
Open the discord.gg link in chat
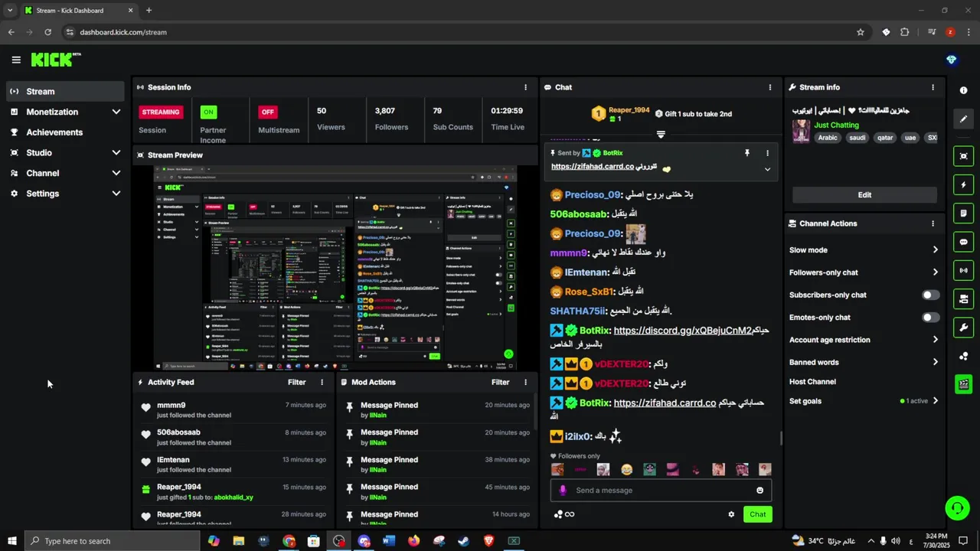tap(683, 331)
